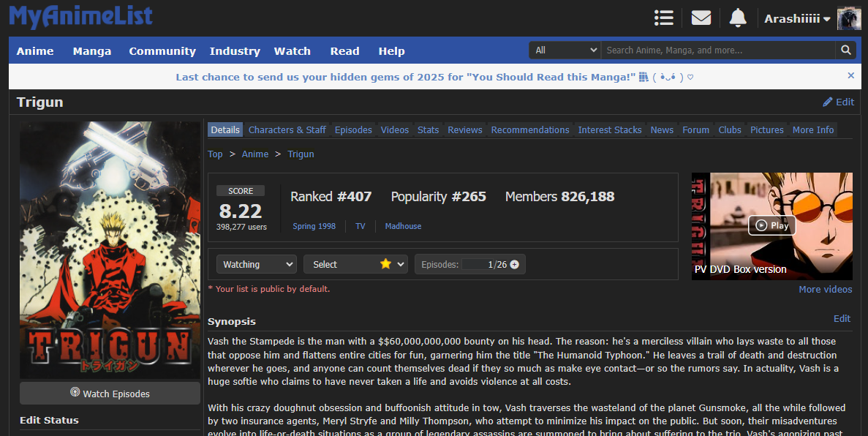Screen dimensions: 868x436
Task: Switch to Characters & Staff tab
Action: [287, 129]
